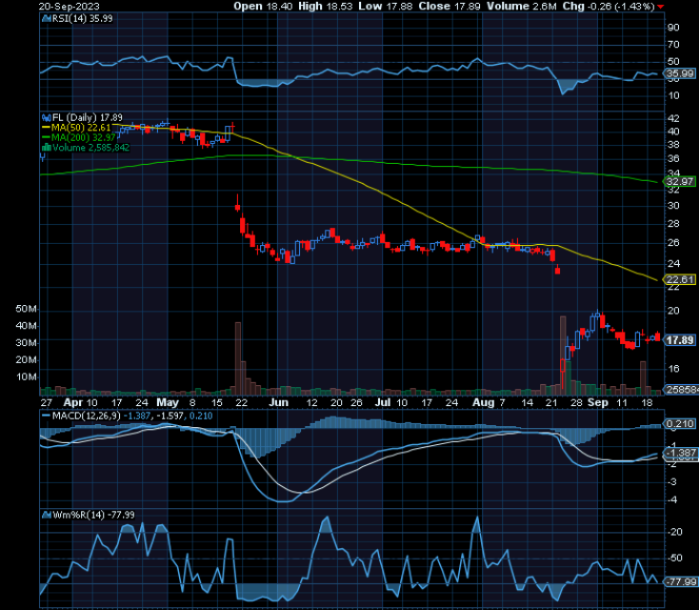Click the 0.210 MACD histogram value tag

pyautogui.click(x=680, y=423)
